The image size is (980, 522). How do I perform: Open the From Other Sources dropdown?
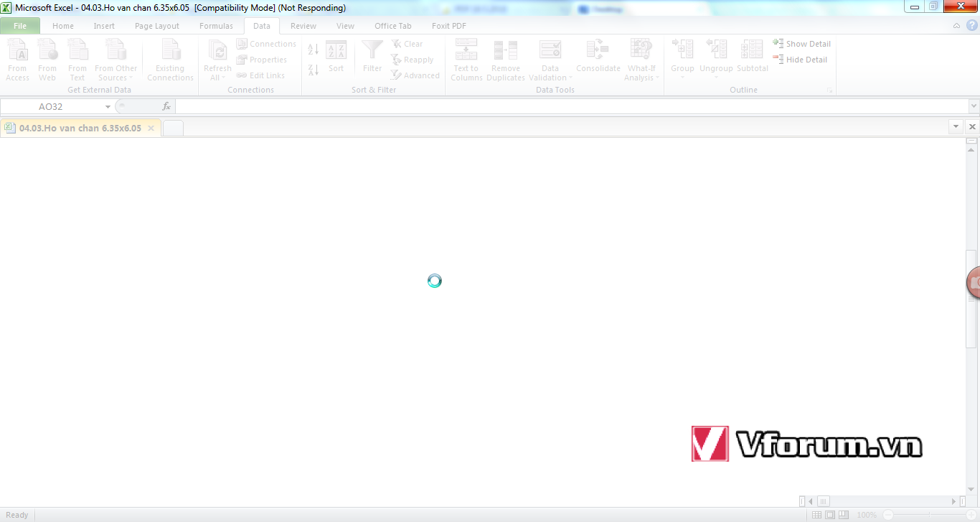pos(116,60)
